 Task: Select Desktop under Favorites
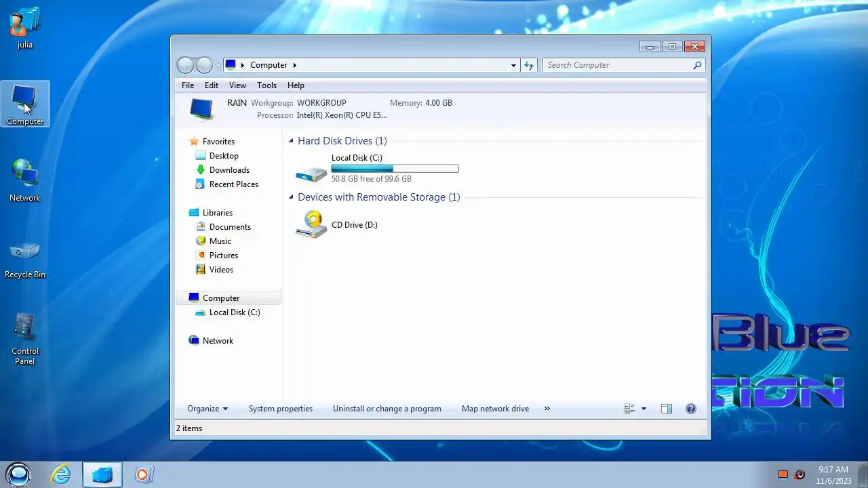click(x=224, y=156)
